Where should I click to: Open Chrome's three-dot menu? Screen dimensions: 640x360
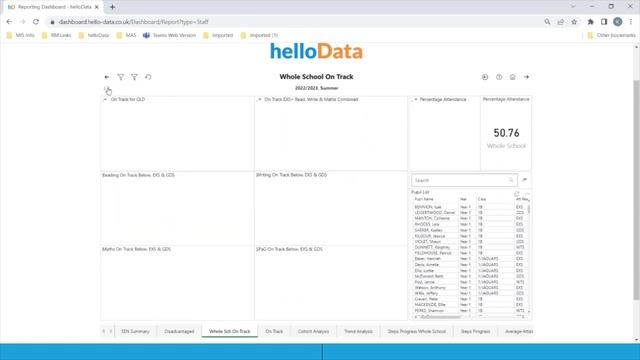[631, 22]
